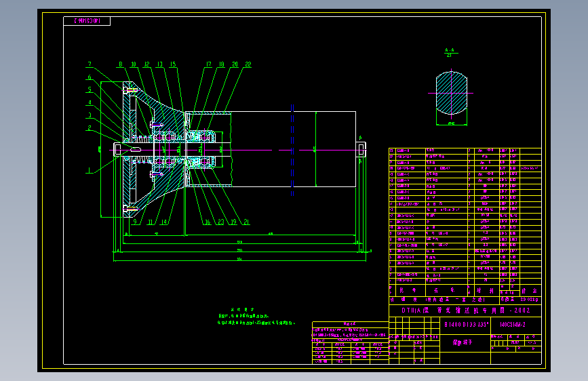Click part callout number 5
Screen dimensions: 588x381
point(90,89)
